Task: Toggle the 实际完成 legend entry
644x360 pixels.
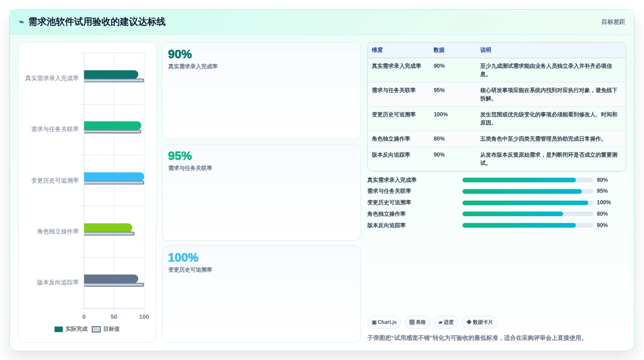Action: click(x=71, y=329)
